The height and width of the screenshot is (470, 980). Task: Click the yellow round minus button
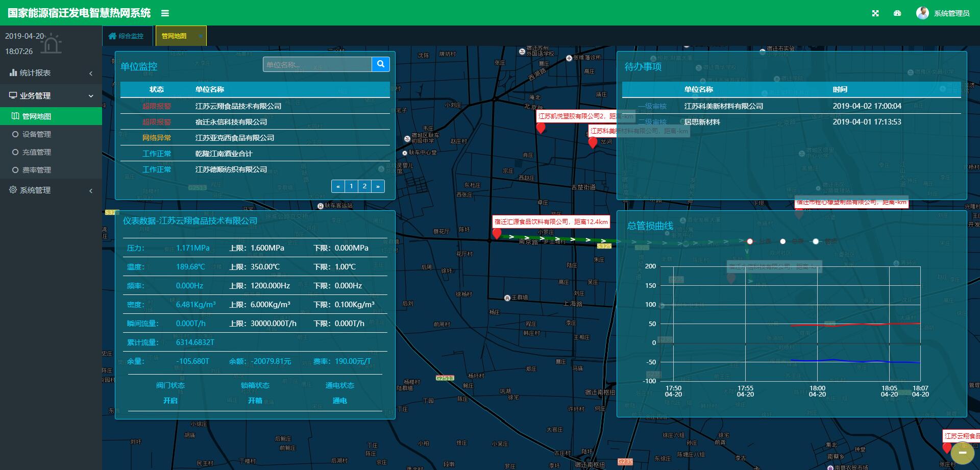[963, 452]
